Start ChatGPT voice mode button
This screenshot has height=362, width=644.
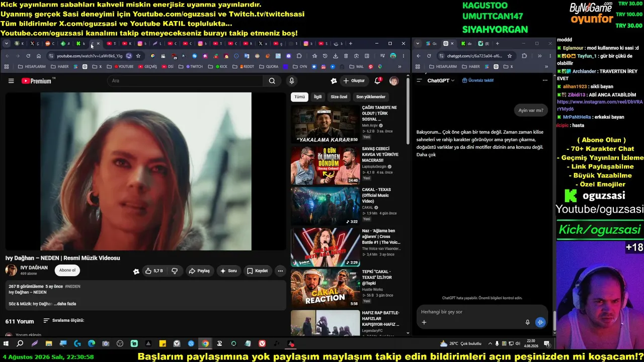(540, 322)
